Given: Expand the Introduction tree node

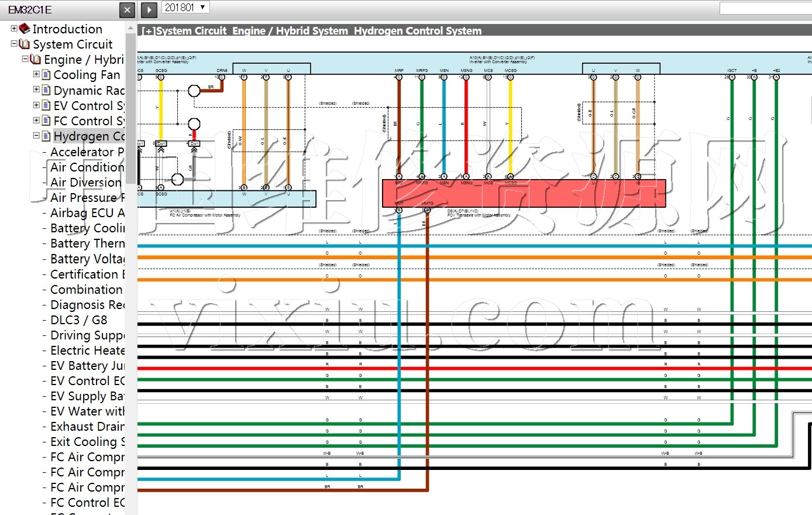Looking at the screenshot, I should click(14, 28).
